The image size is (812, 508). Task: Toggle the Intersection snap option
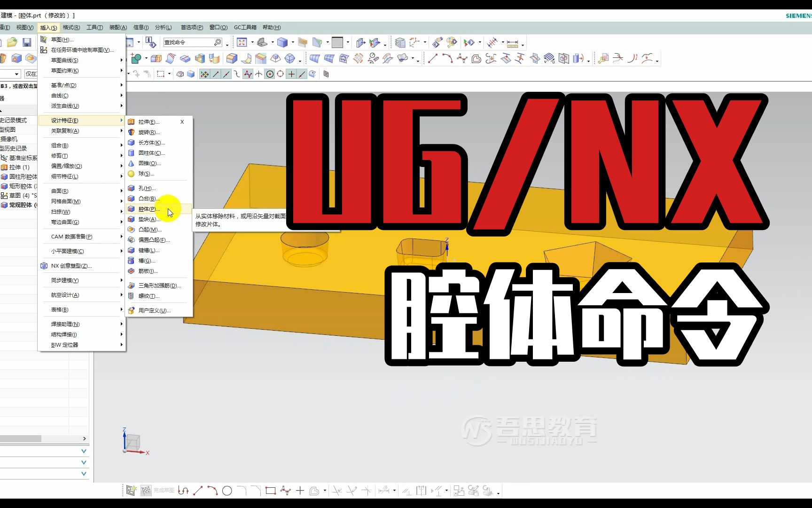(x=258, y=74)
